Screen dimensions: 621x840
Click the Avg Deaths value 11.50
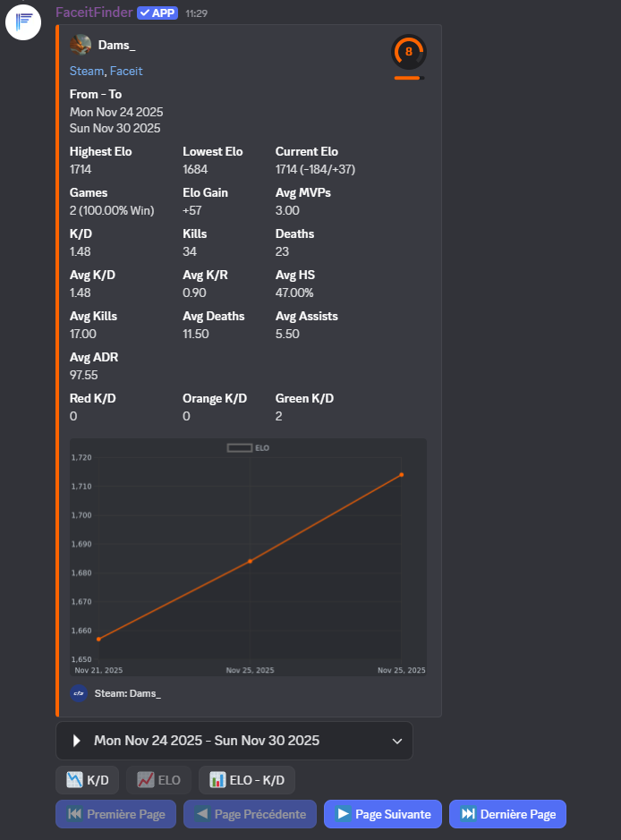196,334
